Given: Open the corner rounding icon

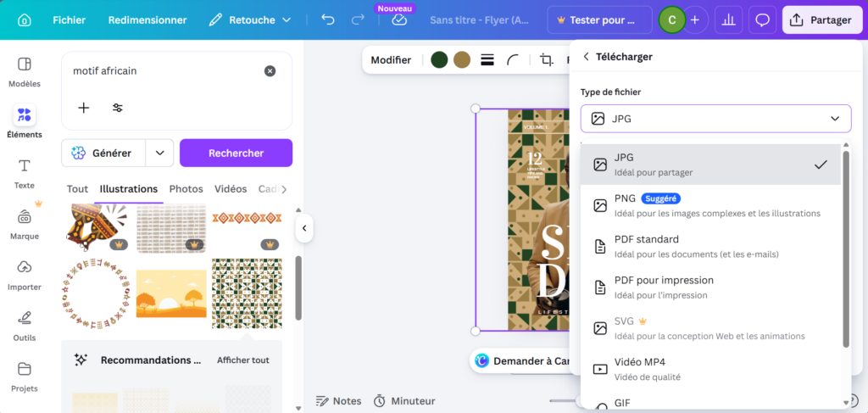Looking at the screenshot, I should point(513,60).
